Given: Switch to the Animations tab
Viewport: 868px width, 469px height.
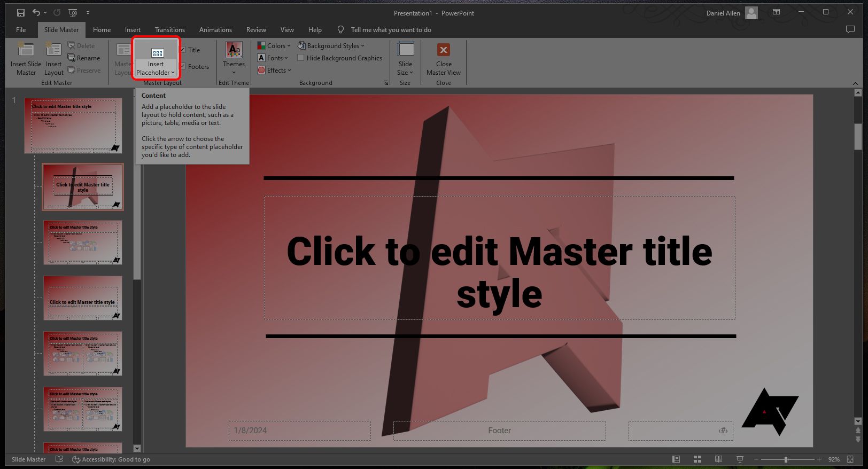Looking at the screenshot, I should [215, 30].
